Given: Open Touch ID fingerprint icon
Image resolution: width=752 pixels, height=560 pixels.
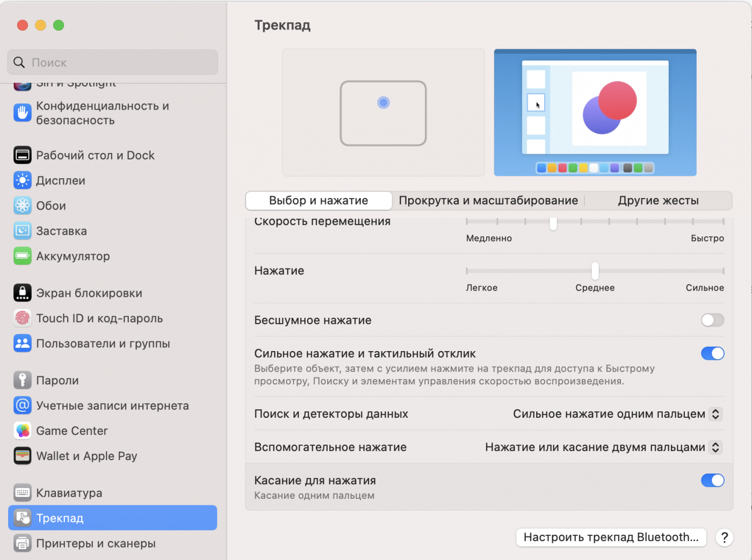Looking at the screenshot, I should pyautogui.click(x=22, y=318).
